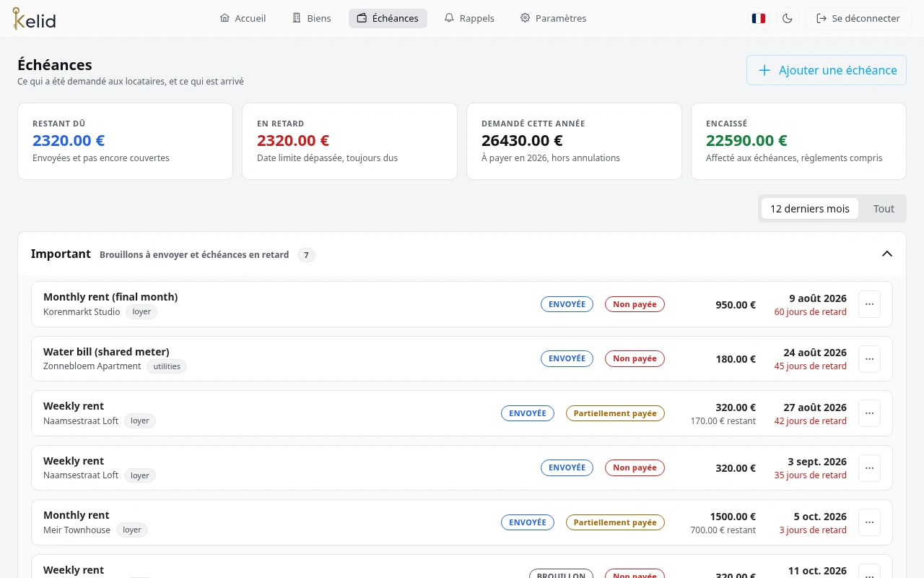The width and height of the screenshot is (924, 578).
Task: Click Se déconnecter button
Action: tap(858, 18)
